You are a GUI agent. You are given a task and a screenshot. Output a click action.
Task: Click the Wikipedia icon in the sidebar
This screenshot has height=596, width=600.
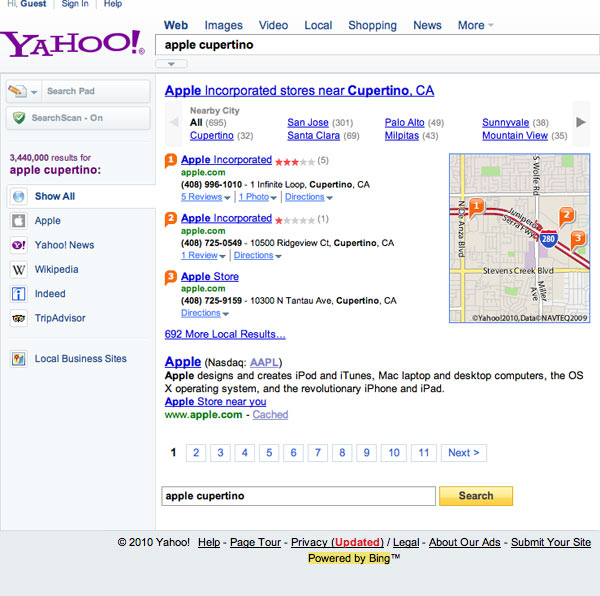click(18, 270)
